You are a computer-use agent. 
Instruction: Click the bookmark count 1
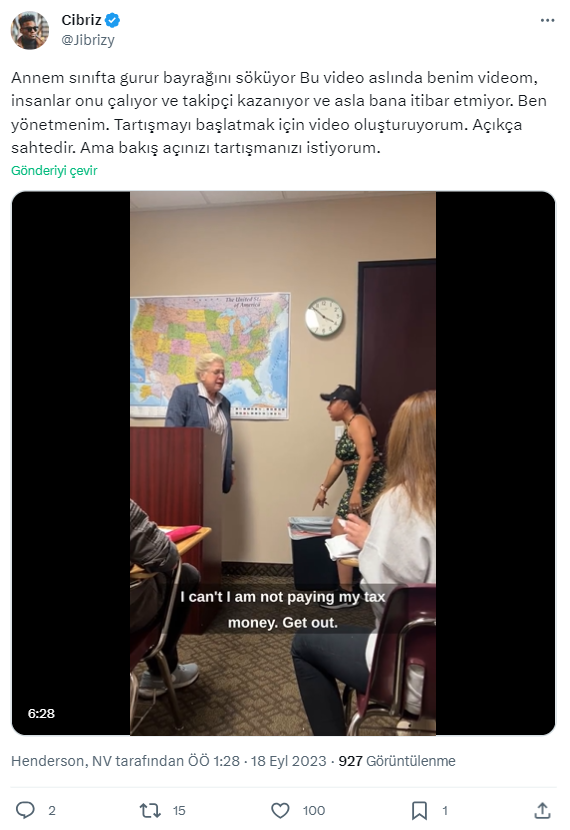445,810
